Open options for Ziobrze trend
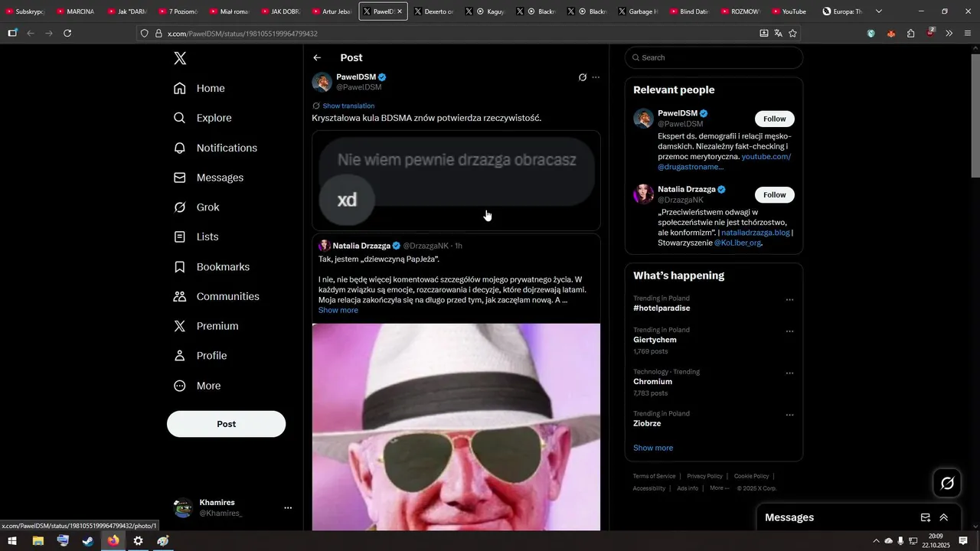This screenshot has height=551, width=980. pos(789,415)
